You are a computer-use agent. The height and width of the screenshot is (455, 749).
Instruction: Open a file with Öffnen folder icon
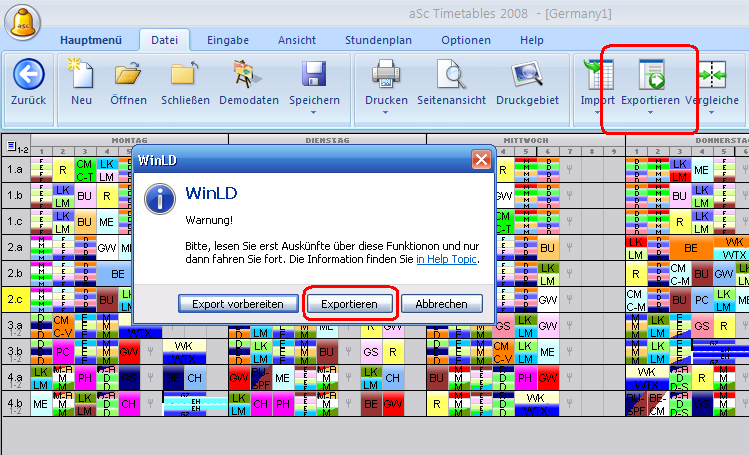click(x=128, y=74)
